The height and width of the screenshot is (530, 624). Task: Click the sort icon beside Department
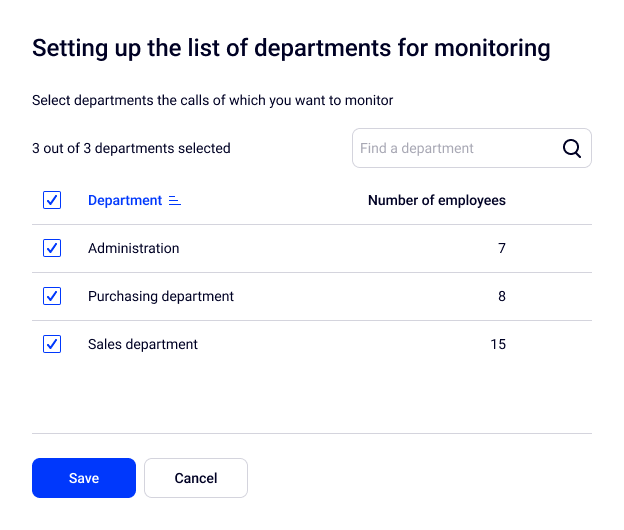click(175, 201)
